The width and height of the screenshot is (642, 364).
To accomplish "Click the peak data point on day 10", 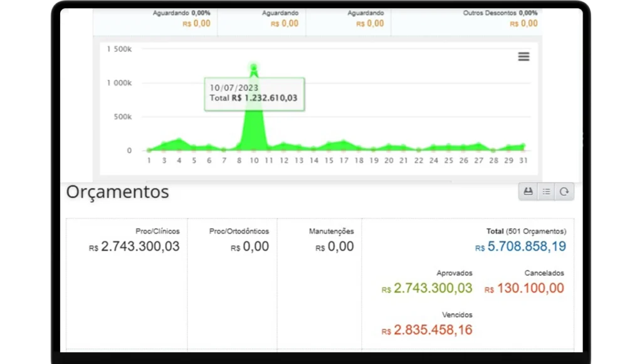I will [254, 67].
